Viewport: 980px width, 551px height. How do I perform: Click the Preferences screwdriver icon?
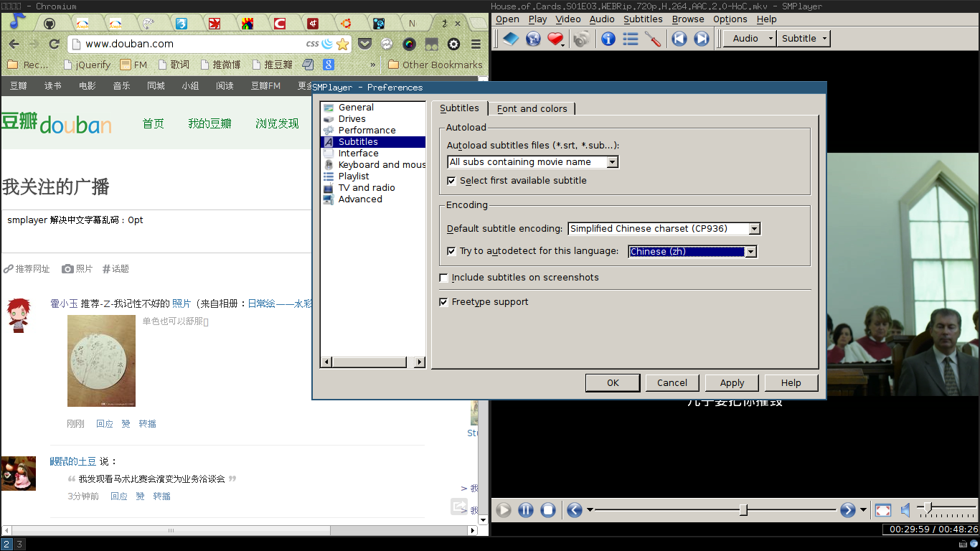pyautogui.click(x=653, y=39)
